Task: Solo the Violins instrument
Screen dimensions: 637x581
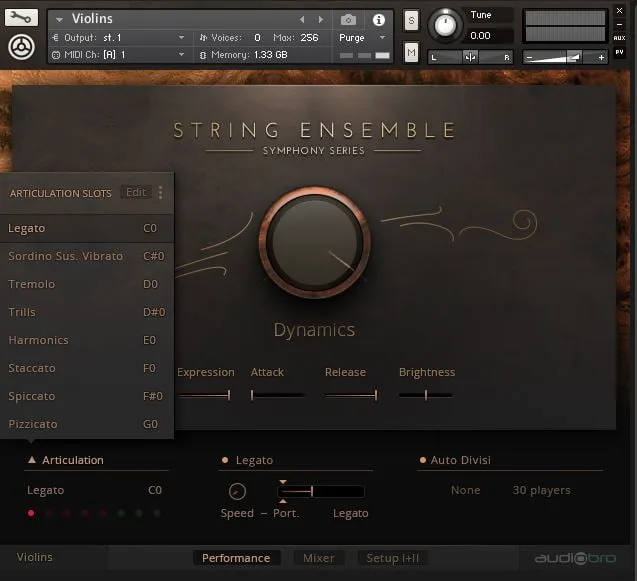Action: (411, 20)
